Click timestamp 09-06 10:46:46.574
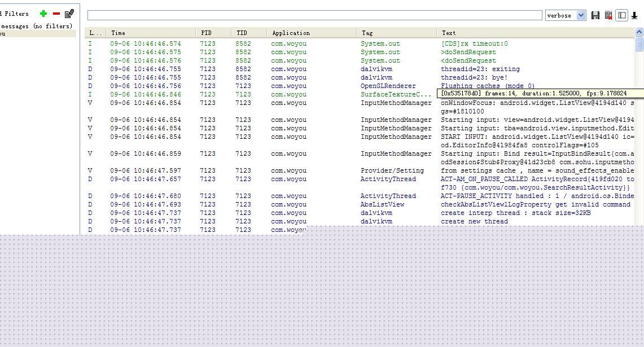 [146, 43]
